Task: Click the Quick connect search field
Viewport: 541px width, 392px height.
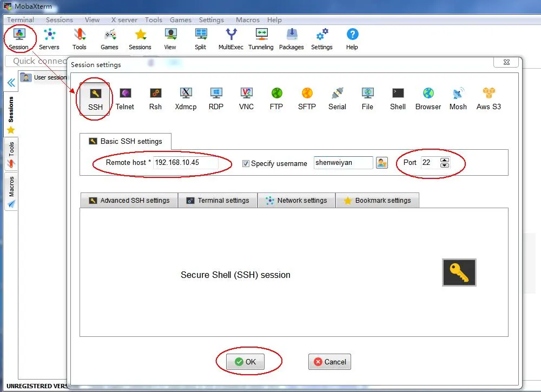Action: click(37, 61)
